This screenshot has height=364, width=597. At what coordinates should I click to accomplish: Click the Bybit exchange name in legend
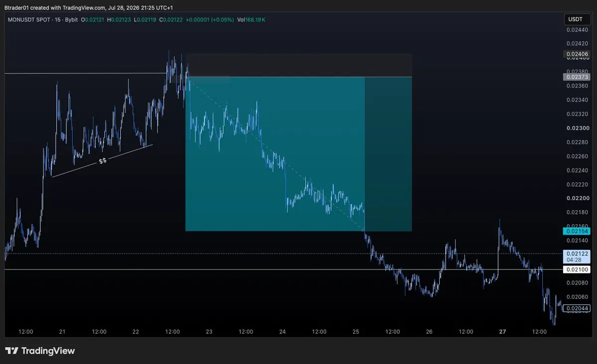pyautogui.click(x=70, y=19)
